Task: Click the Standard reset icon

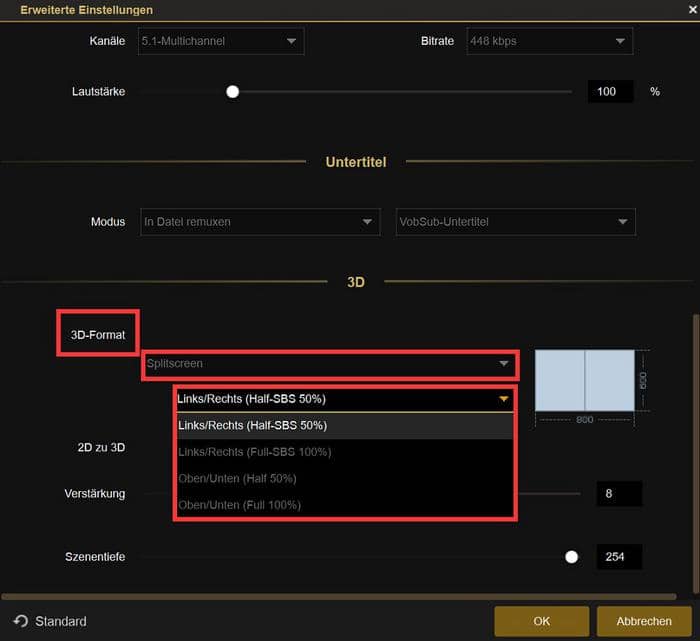Action: [x=20, y=621]
